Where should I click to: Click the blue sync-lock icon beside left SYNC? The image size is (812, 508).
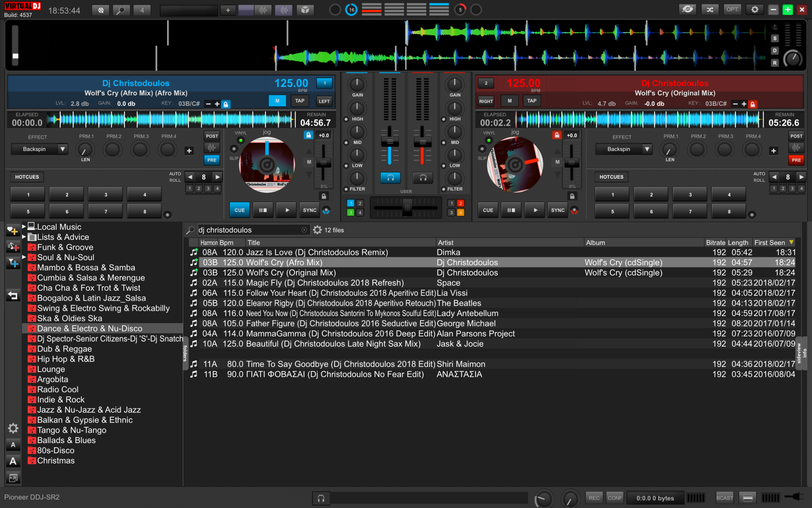click(x=326, y=211)
